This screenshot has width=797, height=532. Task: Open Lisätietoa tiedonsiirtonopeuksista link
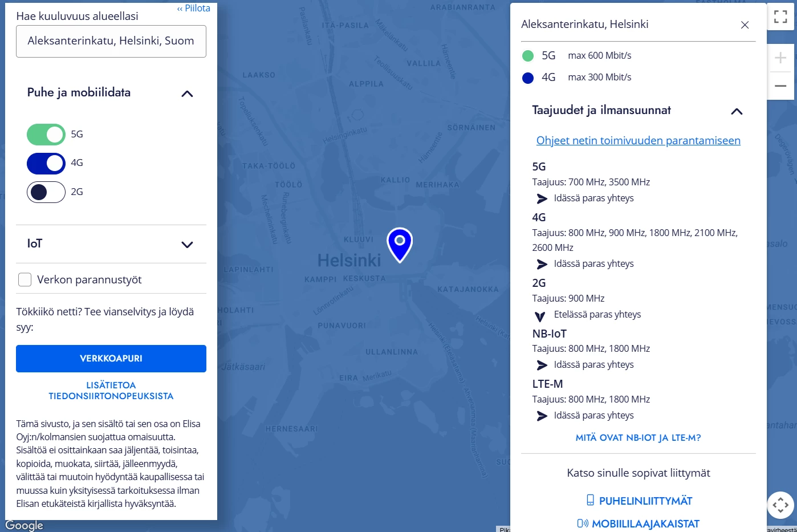111,391
